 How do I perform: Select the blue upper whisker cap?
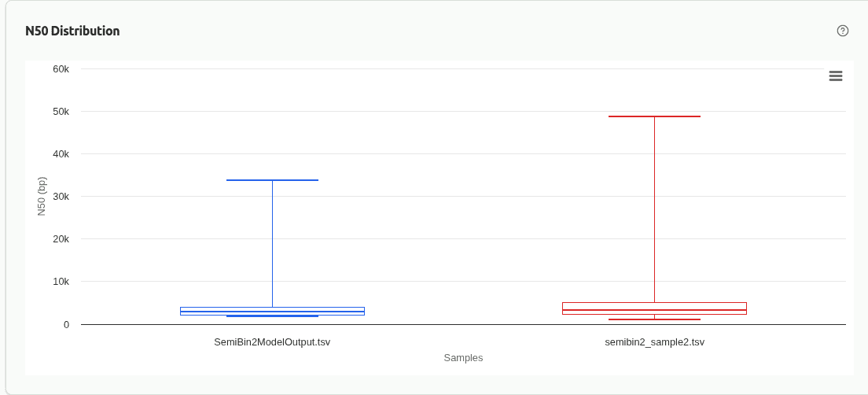(272, 180)
